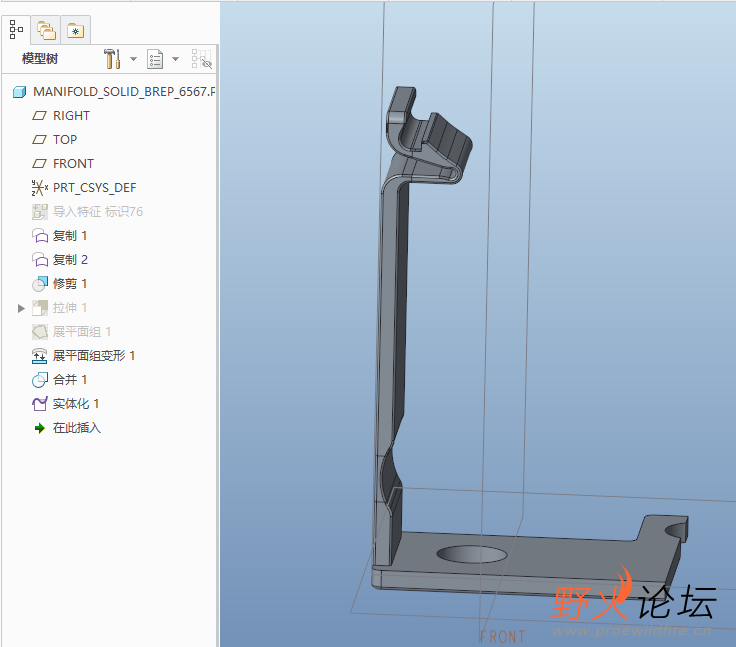The height and width of the screenshot is (647, 736).
Task: Switch to the Favorites tab
Action: click(76, 31)
